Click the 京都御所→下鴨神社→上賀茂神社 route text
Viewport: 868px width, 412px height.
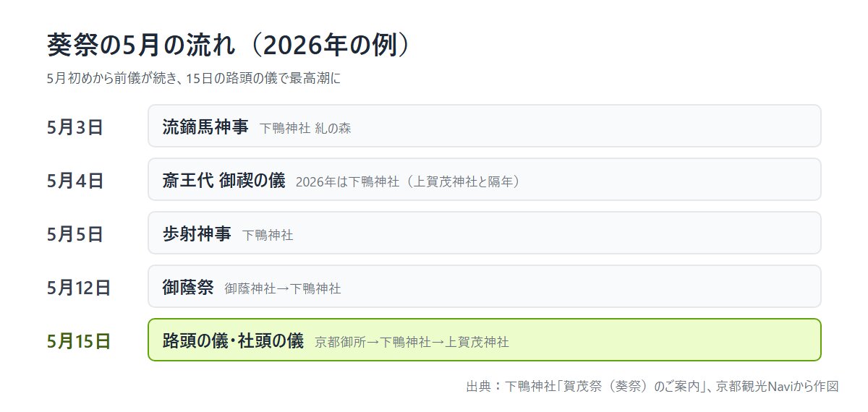[412, 343]
